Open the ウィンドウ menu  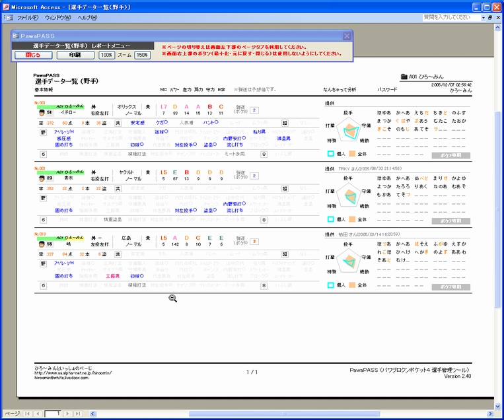pyautogui.click(x=58, y=18)
